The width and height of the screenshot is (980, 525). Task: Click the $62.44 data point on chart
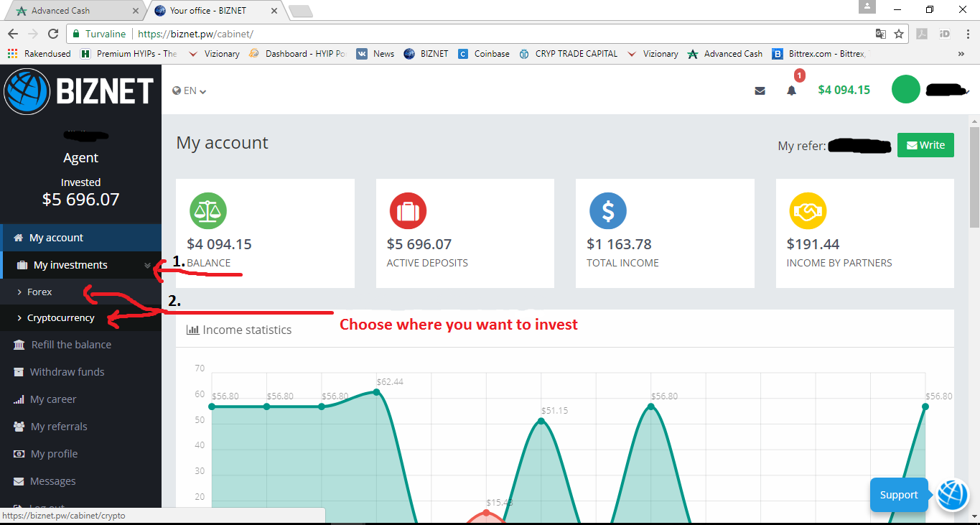click(376, 391)
